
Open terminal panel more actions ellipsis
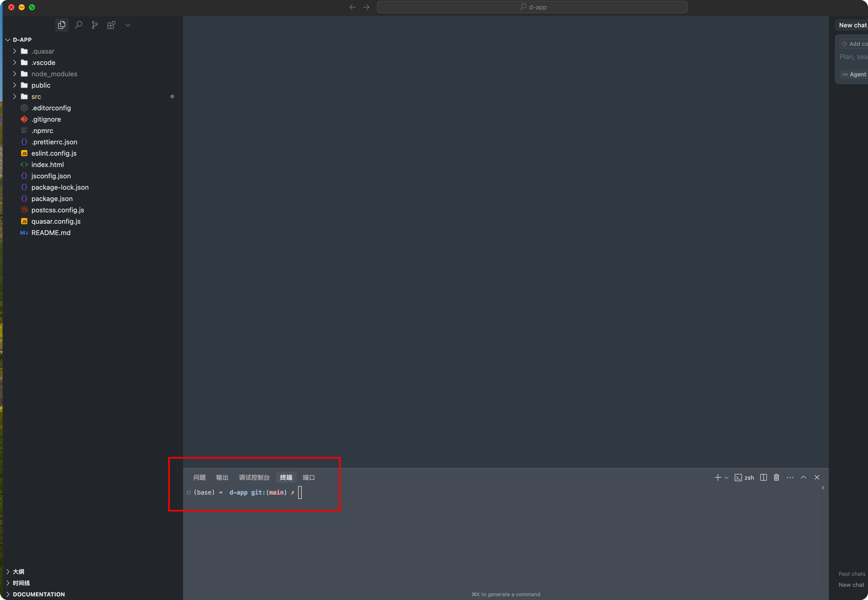tap(790, 477)
